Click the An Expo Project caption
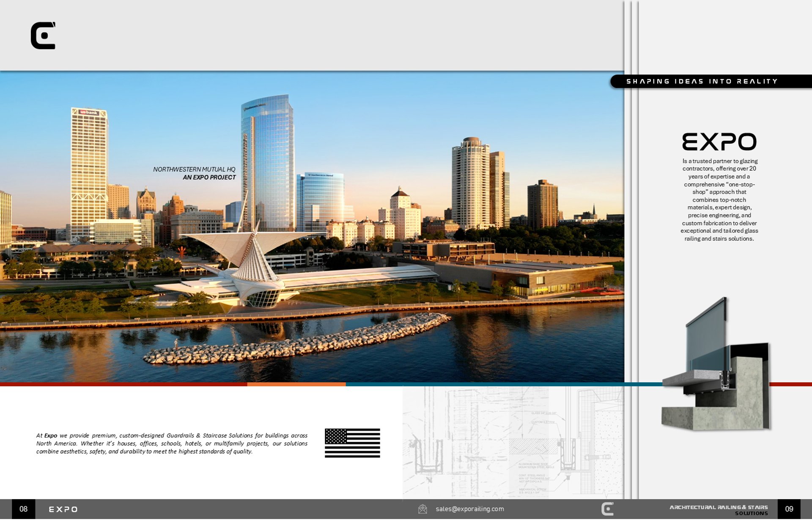Viewport: 812px width, 525px height. point(209,178)
